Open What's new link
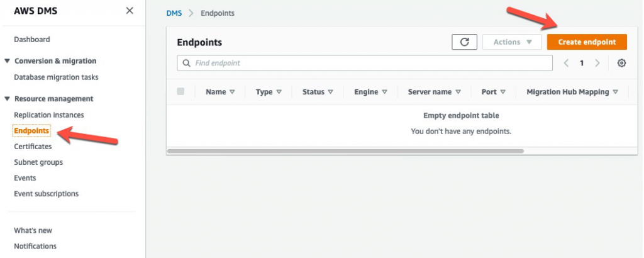The width and height of the screenshot is (644, 258). (x=33, y=230)
